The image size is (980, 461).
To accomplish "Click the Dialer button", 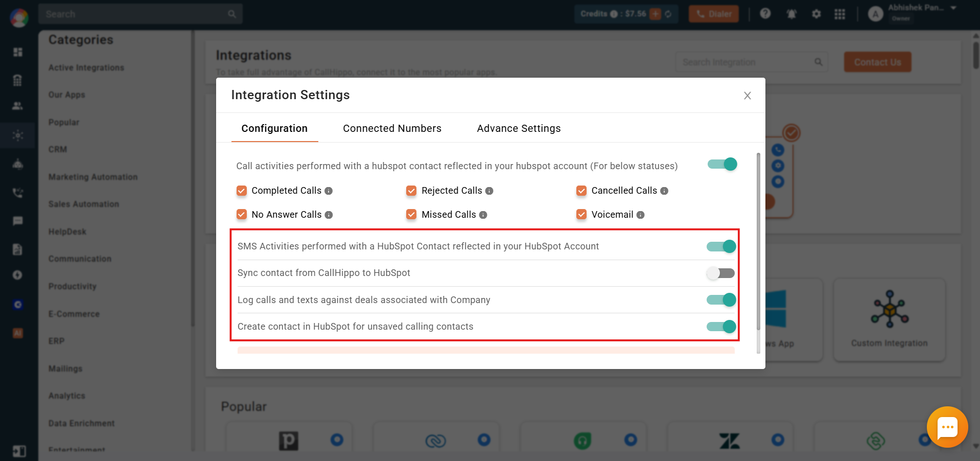I will click(x=714, y=14).
